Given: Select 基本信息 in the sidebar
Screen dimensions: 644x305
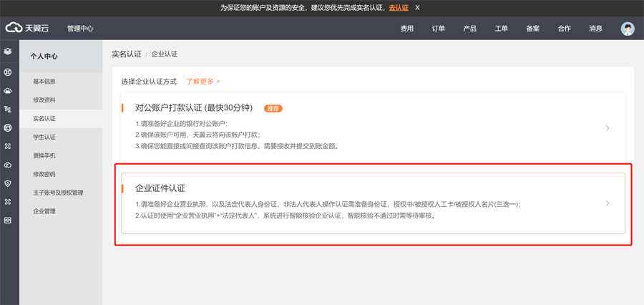Looking at the screenshot, I should [x=61, y=82].
